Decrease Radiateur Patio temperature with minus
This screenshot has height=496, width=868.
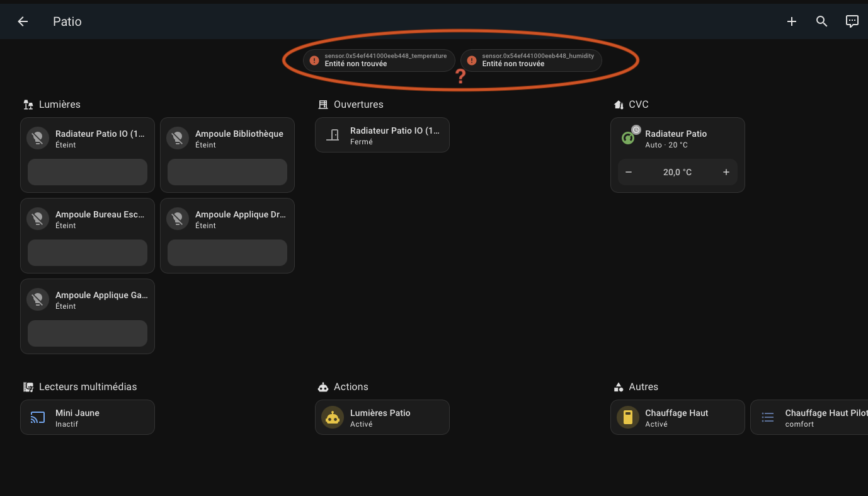pos(629,172)
